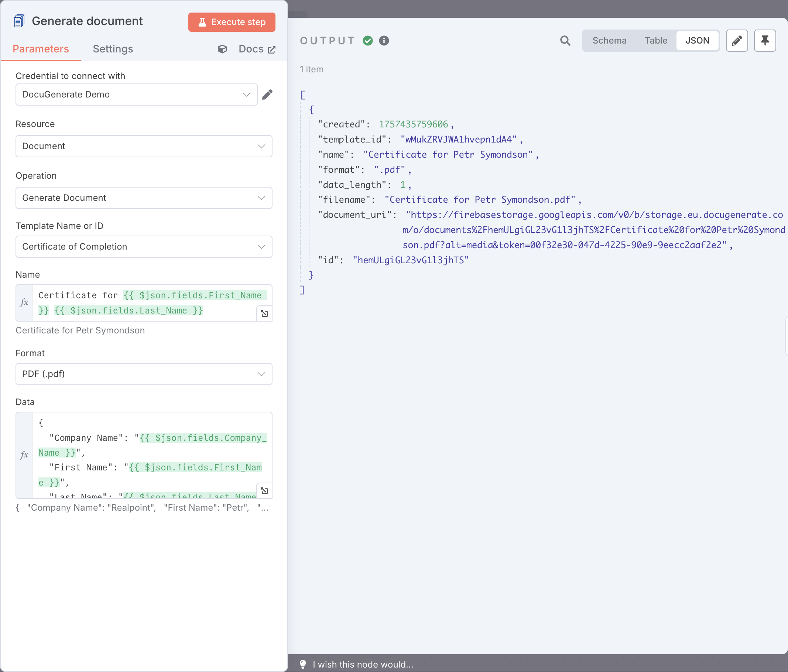Click the green success checkmark icon
Image resolution: width=788 pixels, height=672 pixels.
(368, 41)
